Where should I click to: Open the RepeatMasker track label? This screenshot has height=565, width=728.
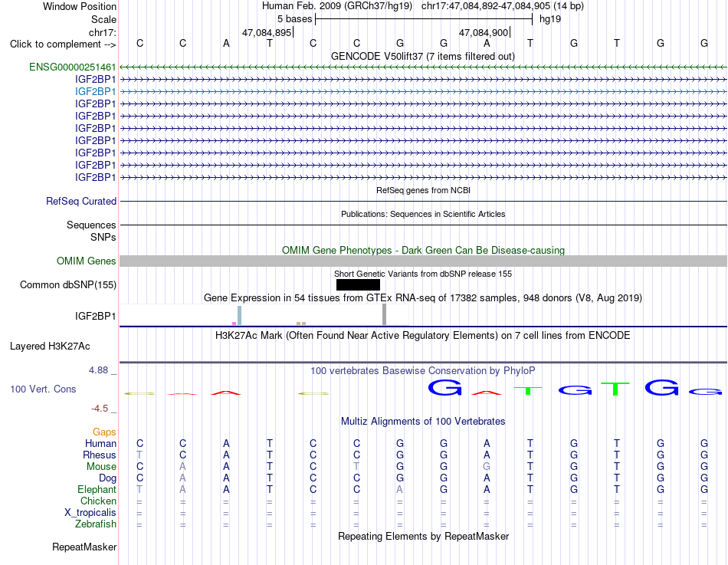[84, 547]
